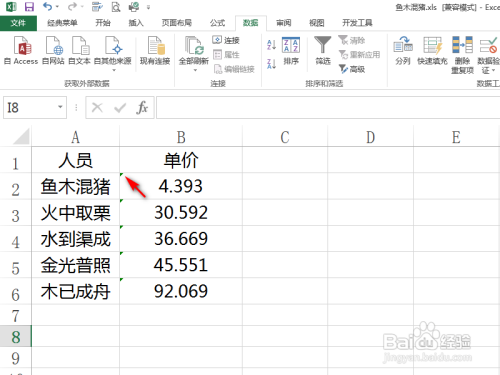
Task: Click the 属性 button in connections group
Action: pos(226,55)
